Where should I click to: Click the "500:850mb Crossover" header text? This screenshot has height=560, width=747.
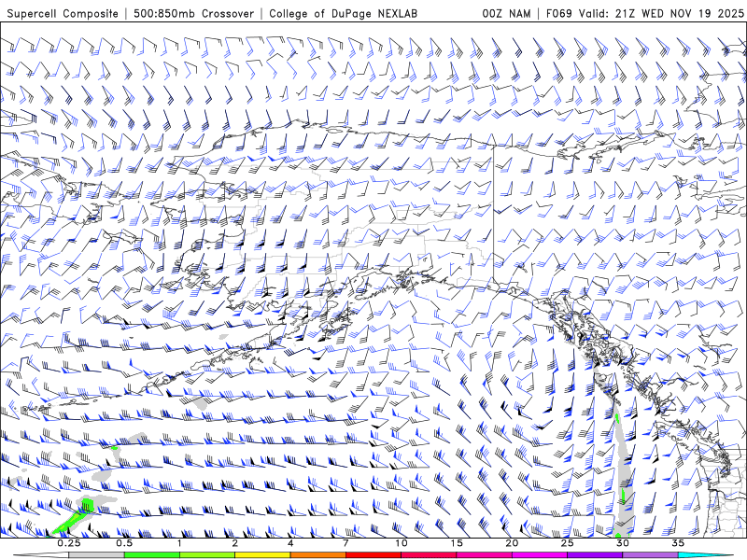pos(194,13)
